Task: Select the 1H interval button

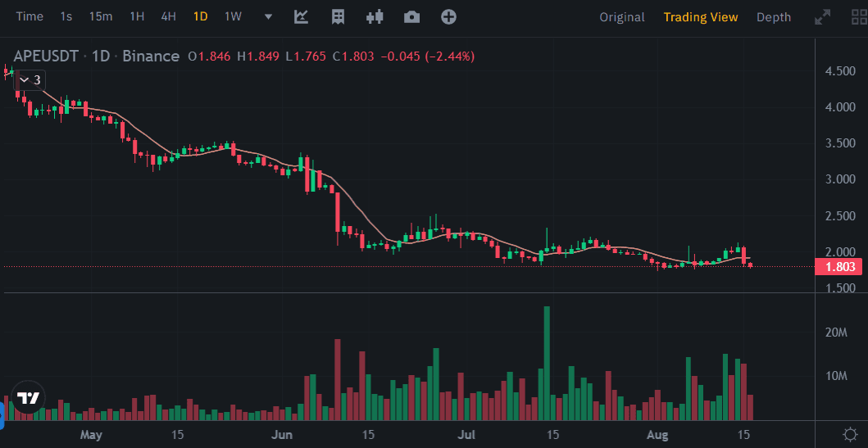Action: [x=137, y=16]
